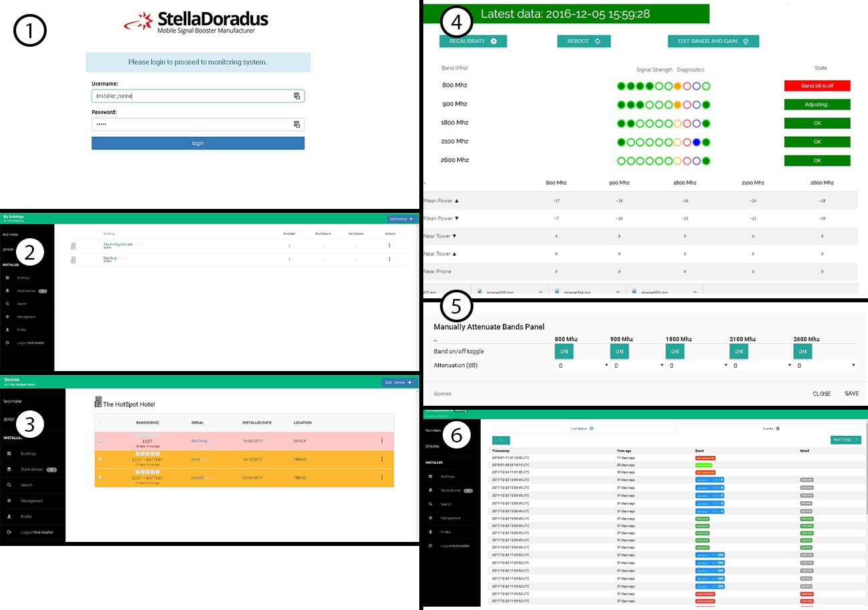Toggle the 900 Mhz band ON switch
Screen dimensions: 868x610
[619, 352]
